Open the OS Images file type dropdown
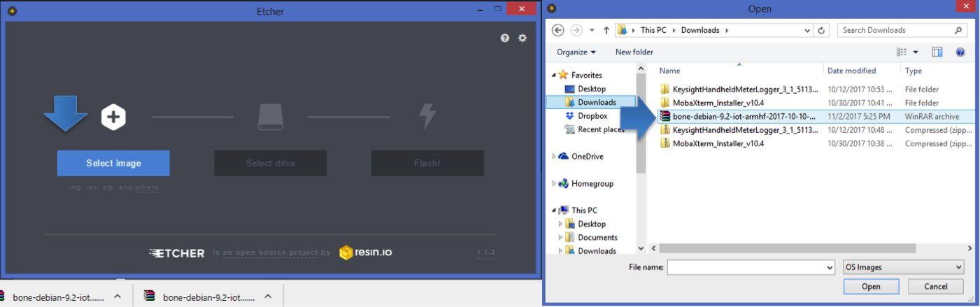980x307 pixels. [x=903, y=267]
